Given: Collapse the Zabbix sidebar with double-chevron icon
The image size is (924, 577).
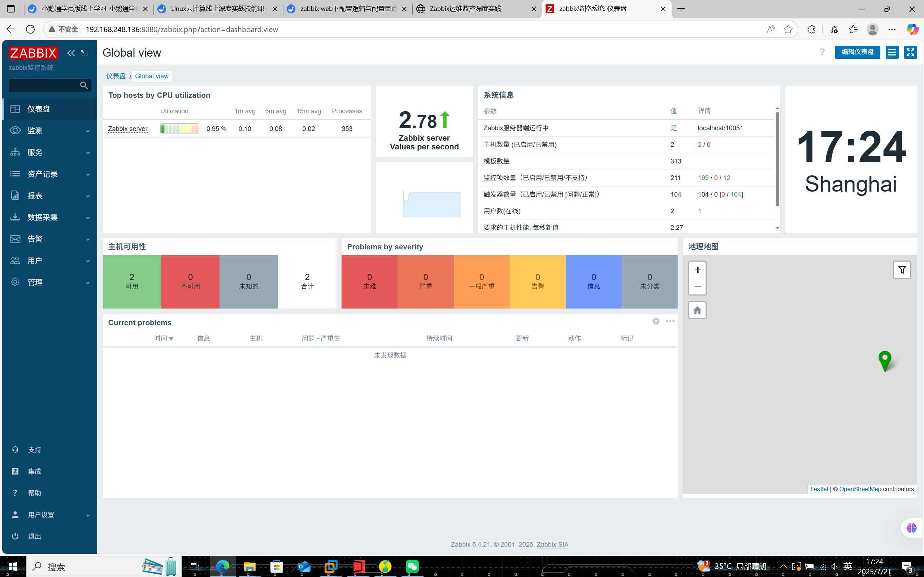Looking at the screenshot, I should click(71, 53).
